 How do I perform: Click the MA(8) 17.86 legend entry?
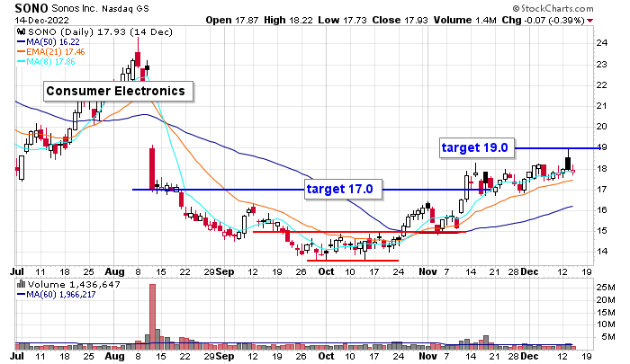click(x=46, y=62)
